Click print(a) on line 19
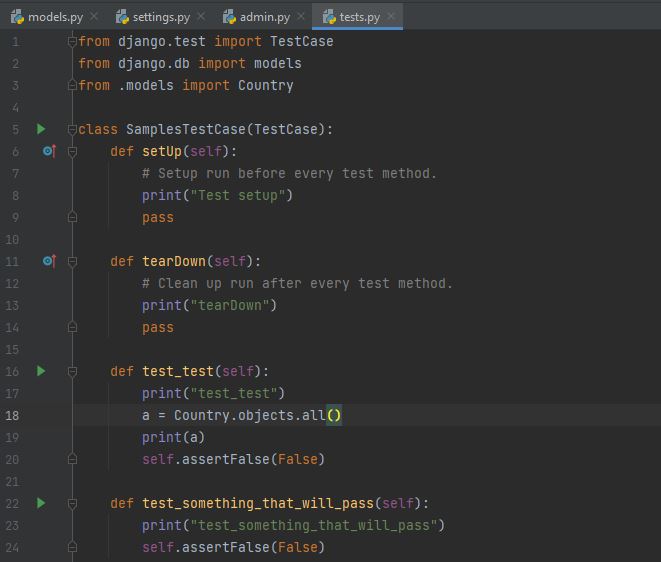The width and height of the screenshot is (661, 562). (x=173, y=437)
